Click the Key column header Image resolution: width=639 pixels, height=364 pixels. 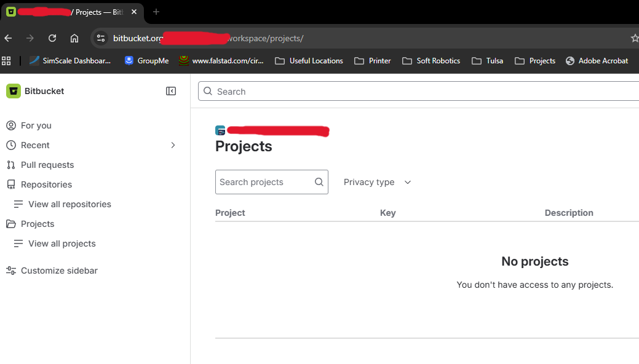(388, 213)
